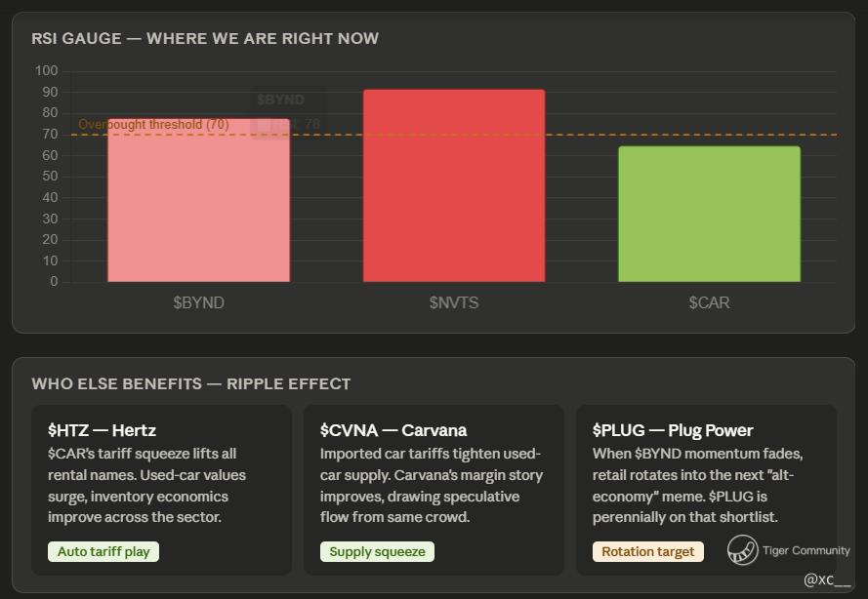Select the Auto tariff play tag
The width and height of the screenshot is (868, 599).
coord(103,551)
